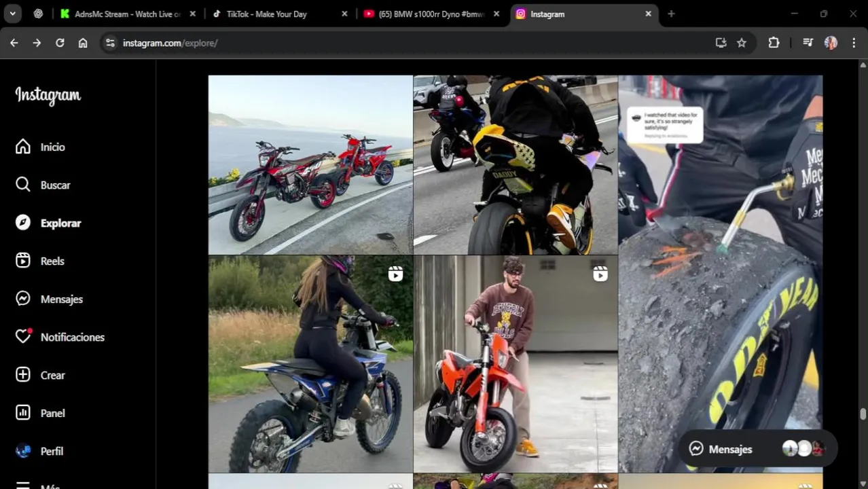Close the YouTube BMW tab
The image size is (868, 489).
tap(496, 14)
